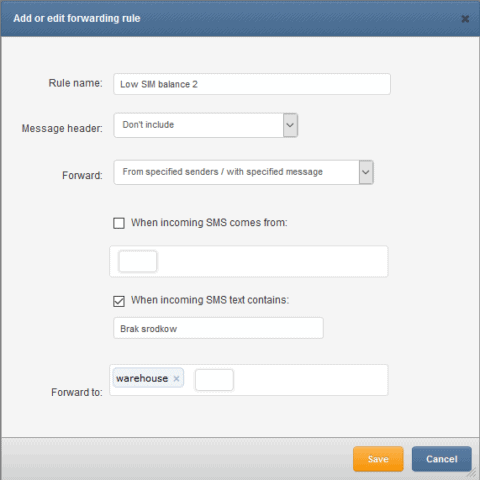Click the "When incoming SMS text contains:" label
Screen dimensions: 480x480
point(210,300)
